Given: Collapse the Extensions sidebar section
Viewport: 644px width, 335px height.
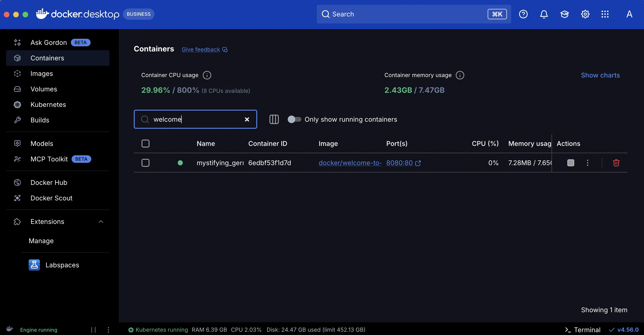Looking at the screenshot, I should pyautogui.click(x=101, y=222).
